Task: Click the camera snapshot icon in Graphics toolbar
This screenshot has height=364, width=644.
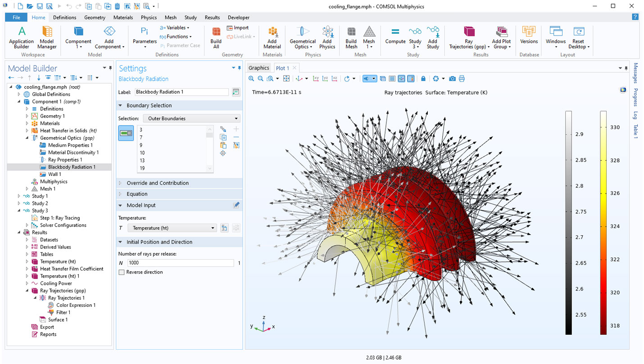Action: click(452, 79)
